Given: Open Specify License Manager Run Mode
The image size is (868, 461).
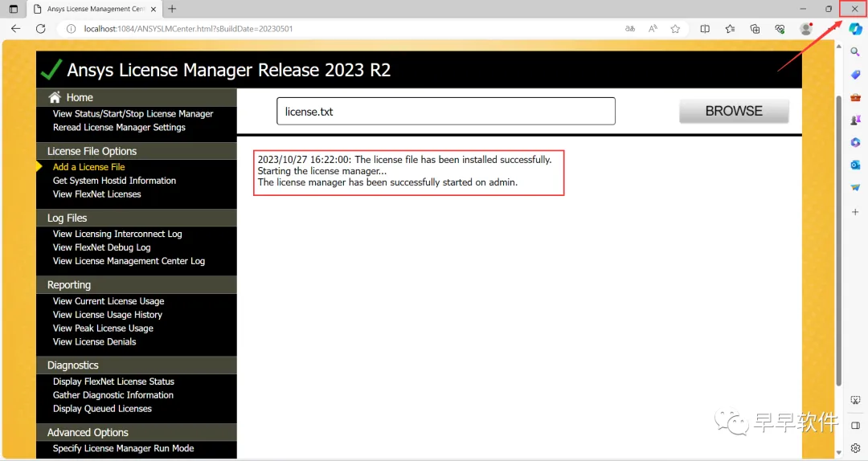Looking at the screenshot, I should point(124,448).
